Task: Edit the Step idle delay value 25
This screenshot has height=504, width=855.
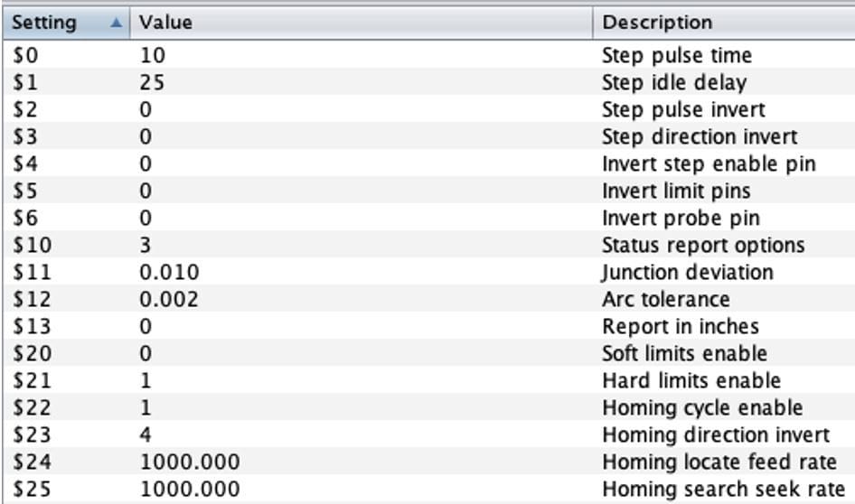Action: coord(153,83)
